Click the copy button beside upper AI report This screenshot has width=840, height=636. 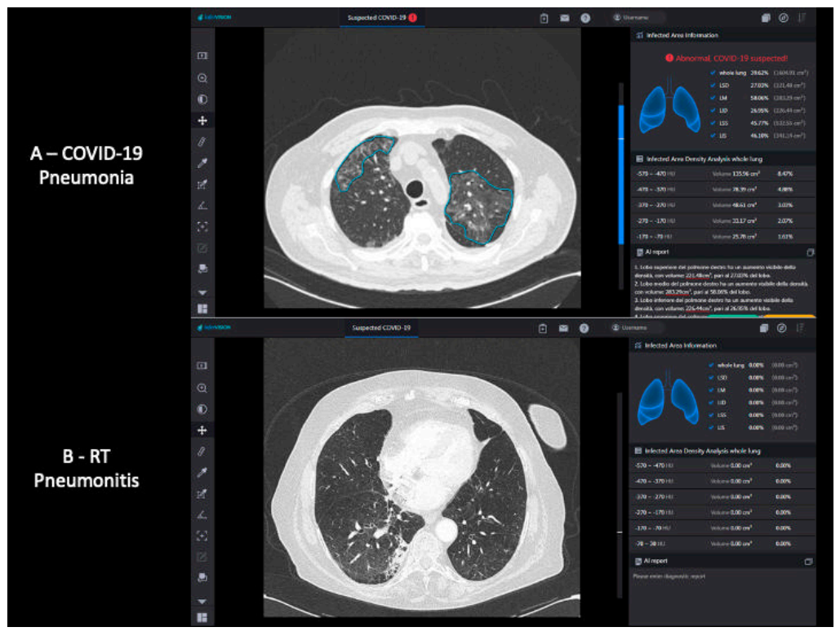click(810, 252)
